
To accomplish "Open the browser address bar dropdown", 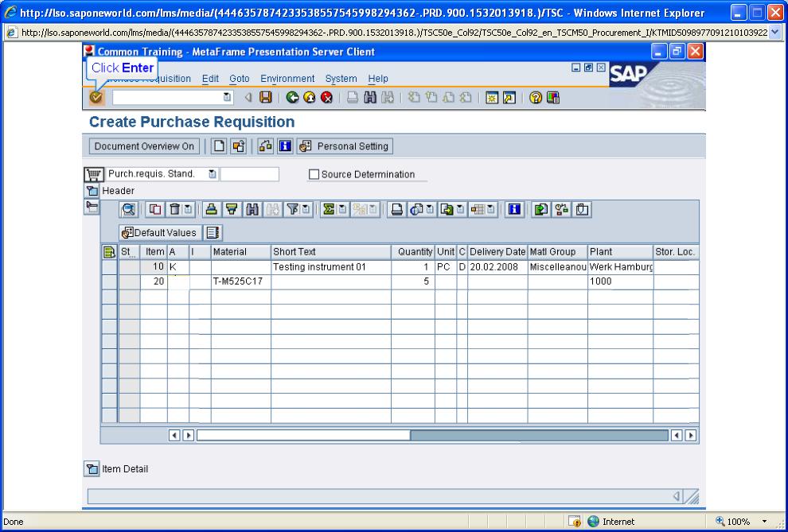I will tap(775, 33).
